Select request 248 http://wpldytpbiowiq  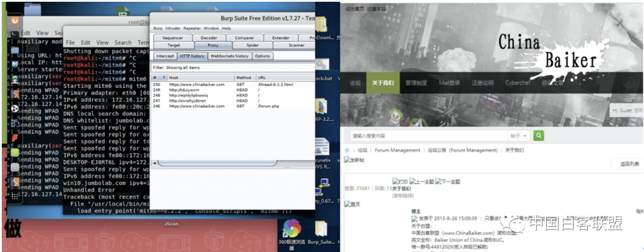click(x=233, y=95)
